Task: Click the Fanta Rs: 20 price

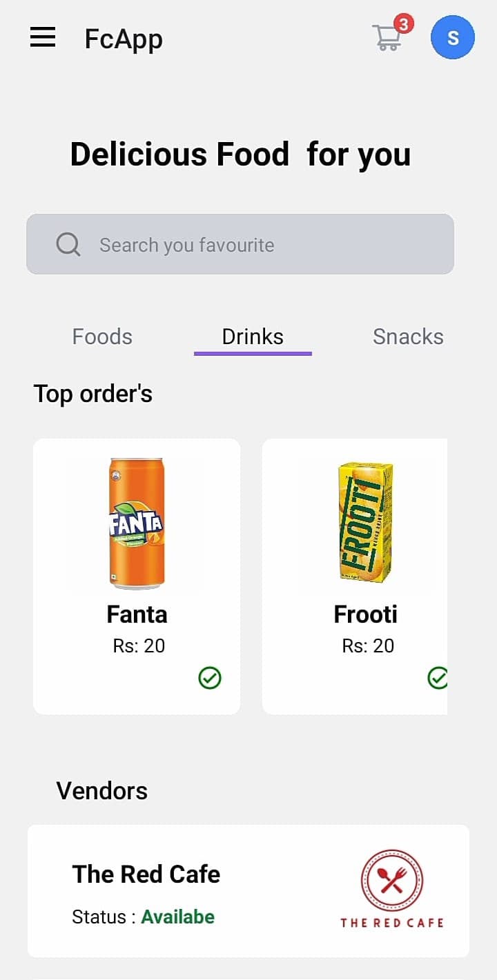Action: [139, 646]
